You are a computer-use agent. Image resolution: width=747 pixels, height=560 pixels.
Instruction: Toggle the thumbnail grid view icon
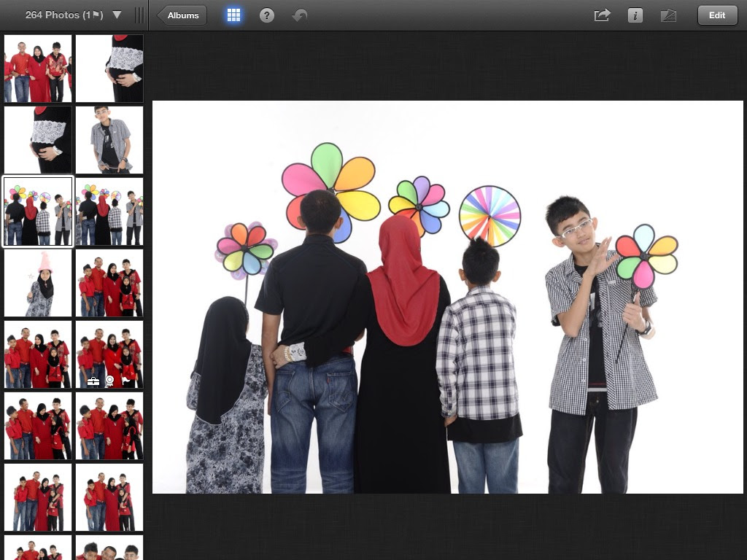click(x=233, y=15)
